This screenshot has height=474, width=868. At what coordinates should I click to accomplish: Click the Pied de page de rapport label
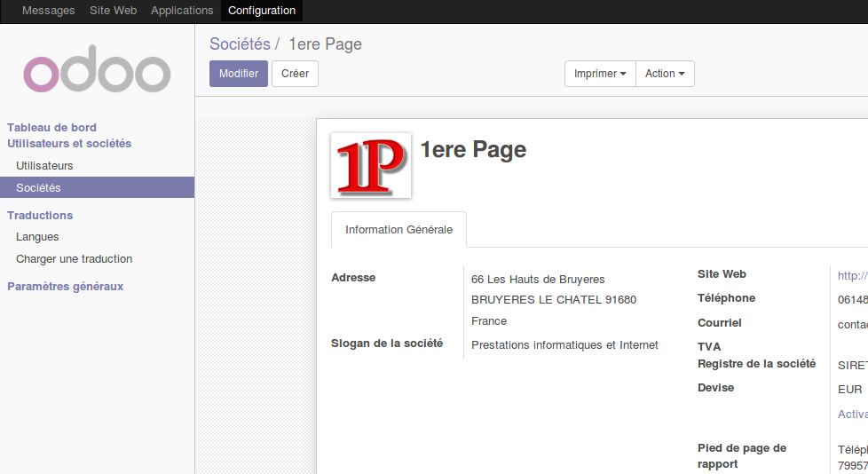742,455
